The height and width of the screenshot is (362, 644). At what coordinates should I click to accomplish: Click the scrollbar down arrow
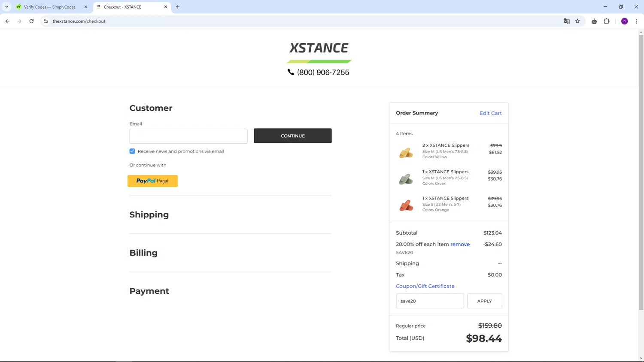tap(641, 358)
